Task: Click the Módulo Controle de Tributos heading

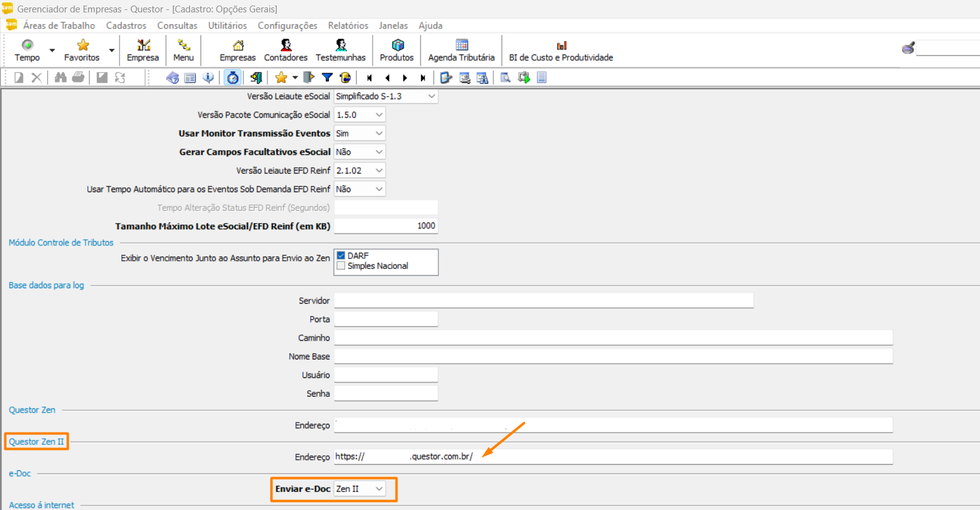Action: click(x=61, y=242)
